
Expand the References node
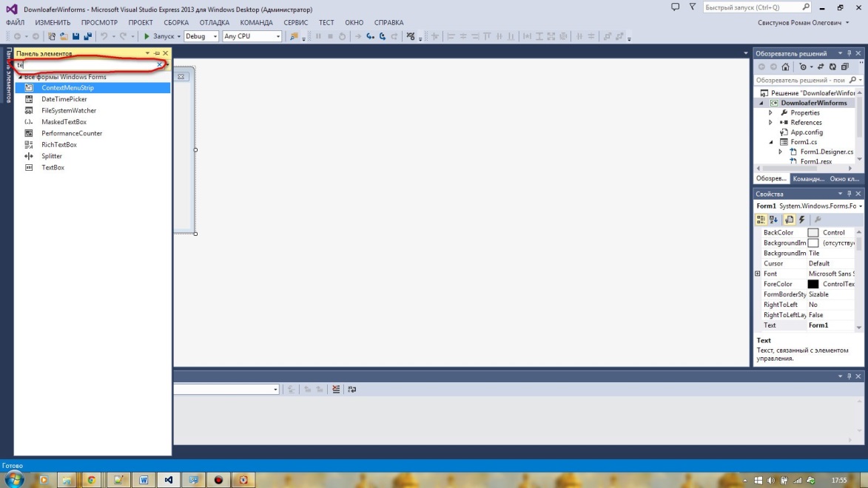(770, 123)
